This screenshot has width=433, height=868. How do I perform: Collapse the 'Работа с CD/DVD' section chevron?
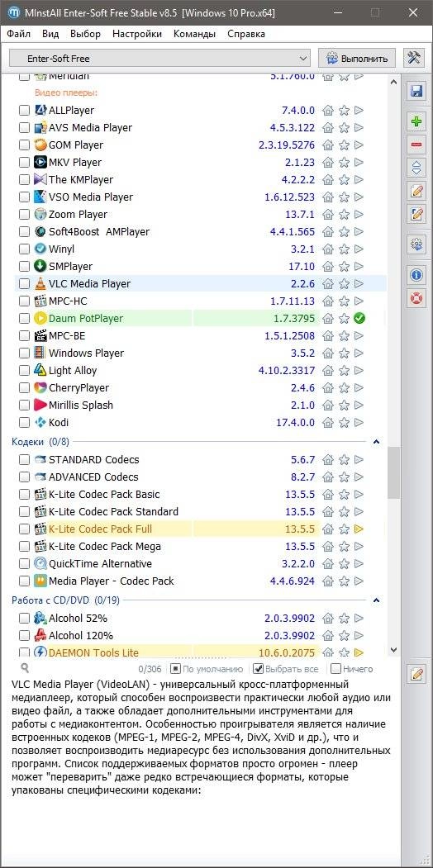pyautogui.click(x=377, y=600)
